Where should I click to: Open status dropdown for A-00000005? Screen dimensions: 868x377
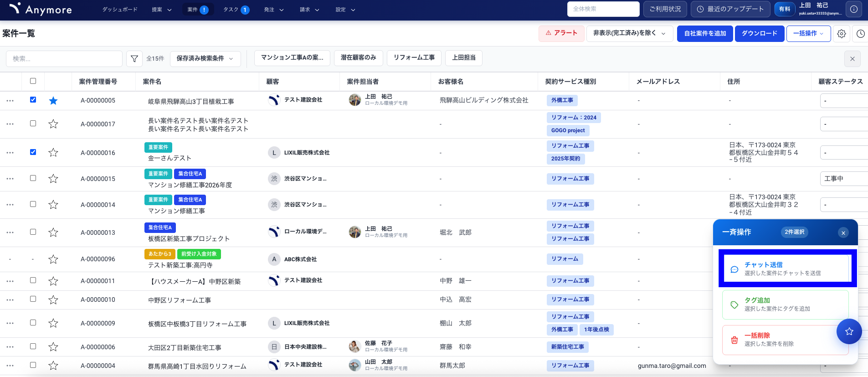coord(844,101)
